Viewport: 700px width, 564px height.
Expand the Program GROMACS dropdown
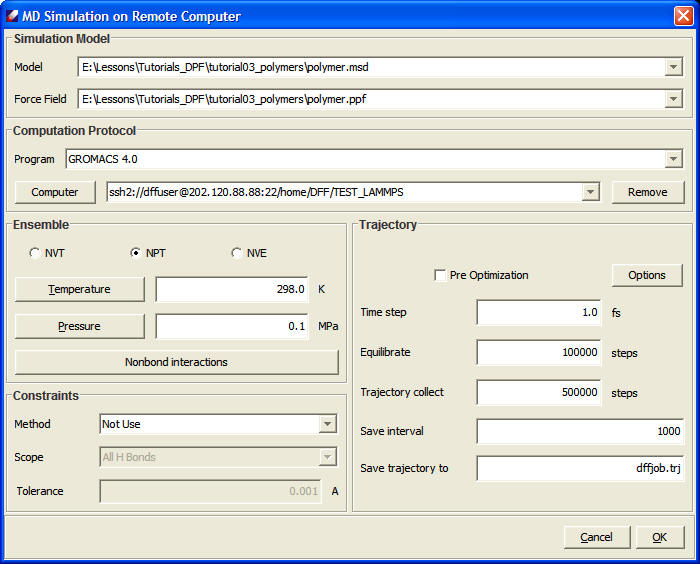coord(674,159)
